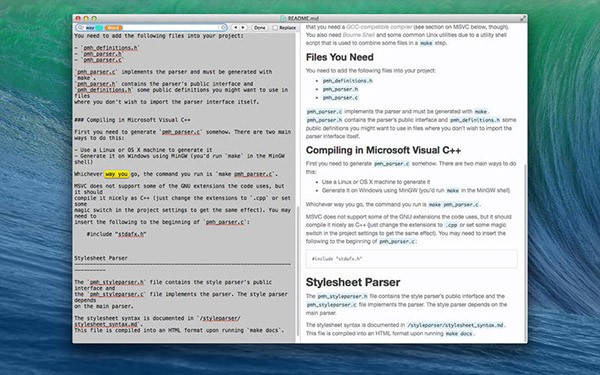Image resolution: width=600 pixels, height=375 pixels.
Task: Toggle fullscreen with the title bar arrows
Action: (523, 18)
